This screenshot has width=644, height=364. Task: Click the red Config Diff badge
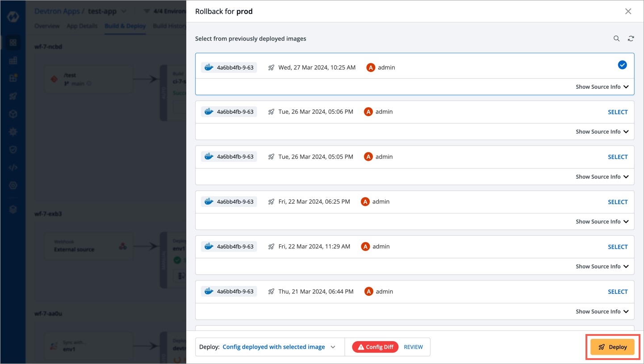[375, 347]
